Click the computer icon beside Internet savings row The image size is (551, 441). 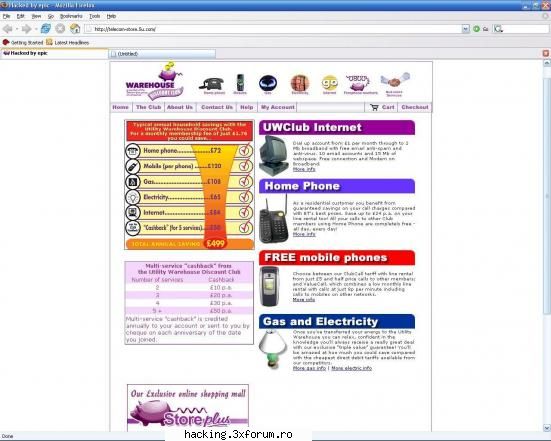pyautogui.click(x=133, y=212)
